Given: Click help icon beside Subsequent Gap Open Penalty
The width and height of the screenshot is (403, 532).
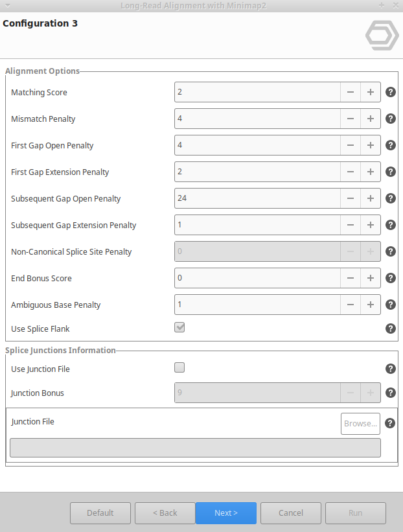Looking at the screenshot, I should [391, 198].
